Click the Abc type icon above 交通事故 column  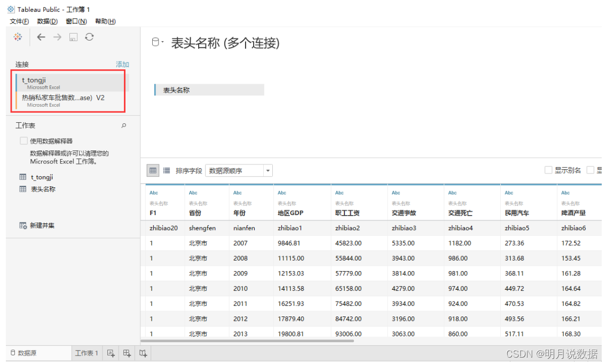pyautogui.click(x=396, y=193)
